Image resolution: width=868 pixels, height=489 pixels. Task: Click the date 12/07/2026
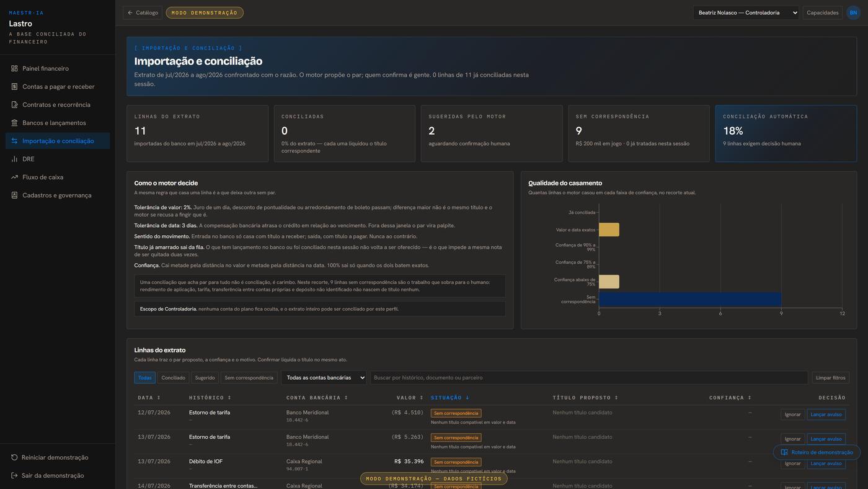(x=154, y=413)
